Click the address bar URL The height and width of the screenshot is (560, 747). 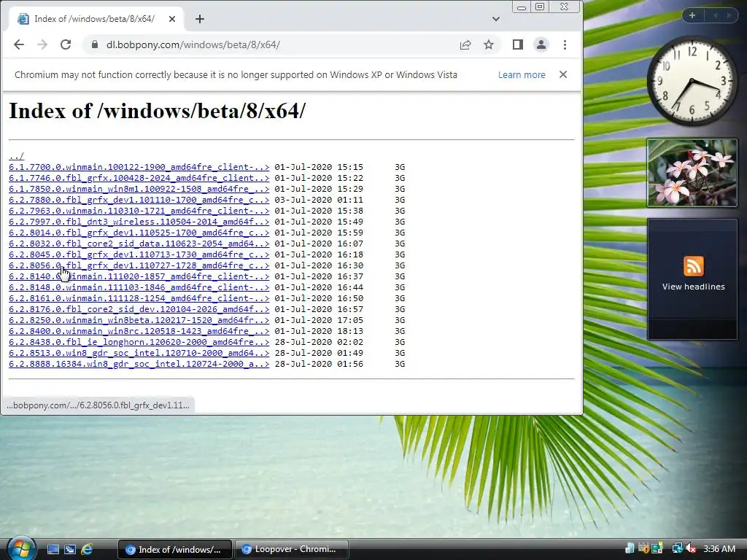tap(193, 44)
